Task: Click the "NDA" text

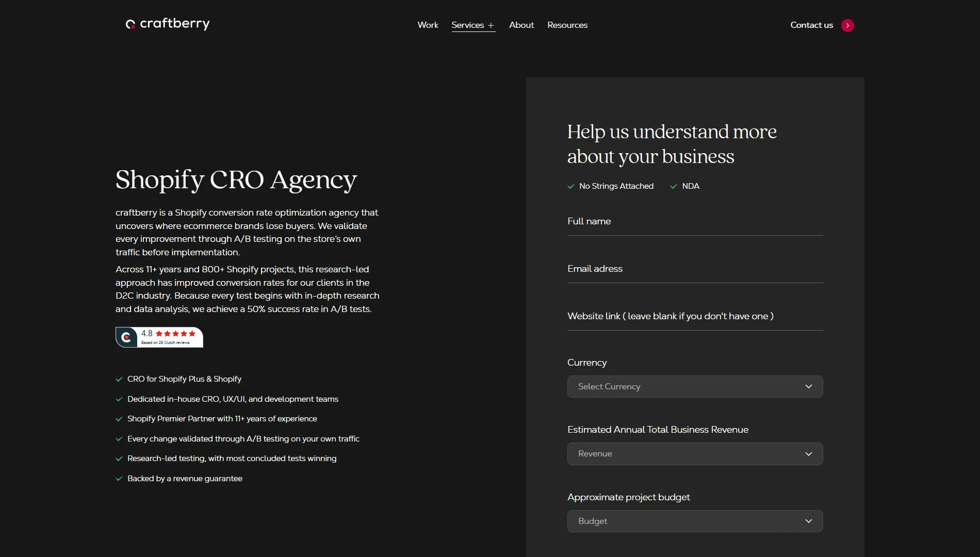Action: tap(691, 186)
